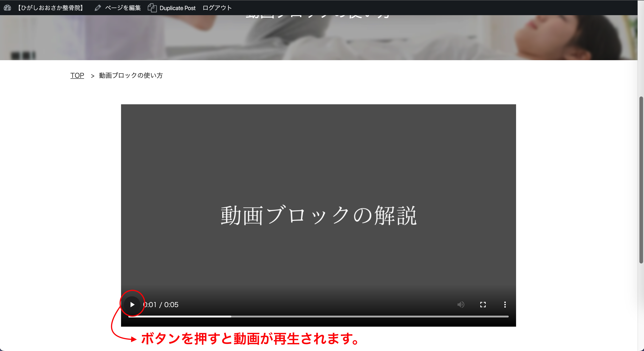
Task: Open the video three-dot options menu
Action: pos(505,305)
